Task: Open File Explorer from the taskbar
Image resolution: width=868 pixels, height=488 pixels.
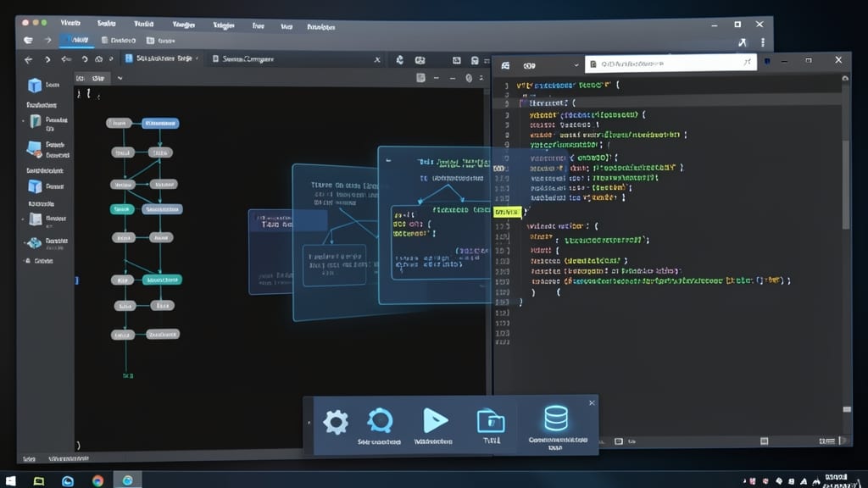Action: click(x=39, y=481)
